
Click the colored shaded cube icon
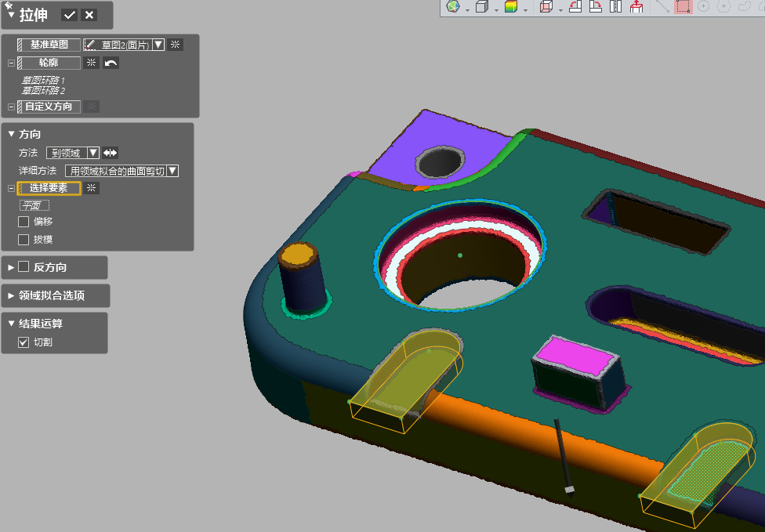[511, 7]
